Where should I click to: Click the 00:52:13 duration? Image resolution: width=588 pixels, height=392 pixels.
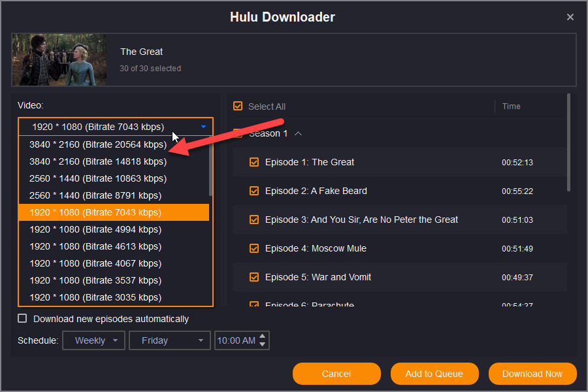[x=517, y=163]
